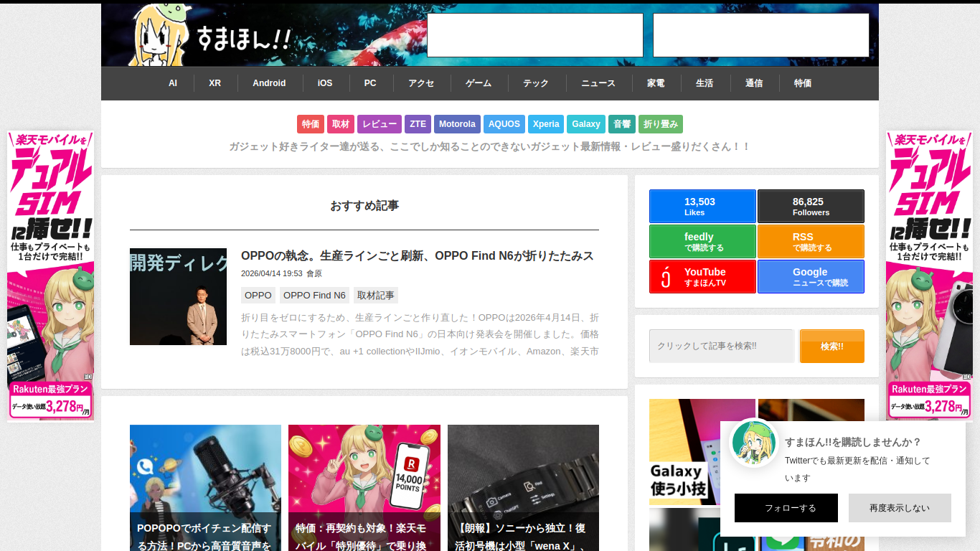Open the left Rakuten デュアルSIM banner ad
The width and height of the screenshot is (980, 551).
tap(50, 276)
